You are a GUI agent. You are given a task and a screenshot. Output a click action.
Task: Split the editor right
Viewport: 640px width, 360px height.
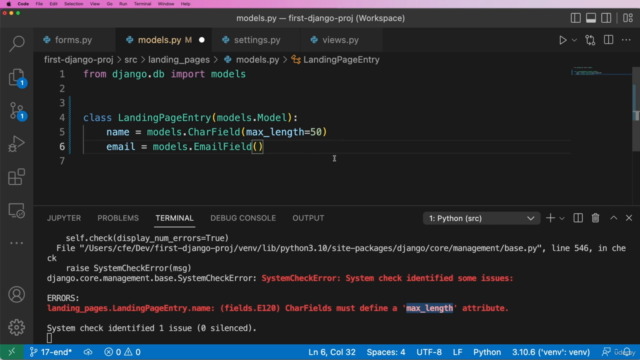pyautogui.click(x=608, y=40)
